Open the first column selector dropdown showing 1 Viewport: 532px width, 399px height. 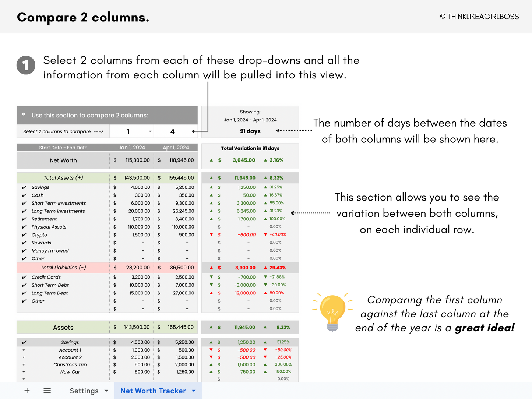[131, 131]
